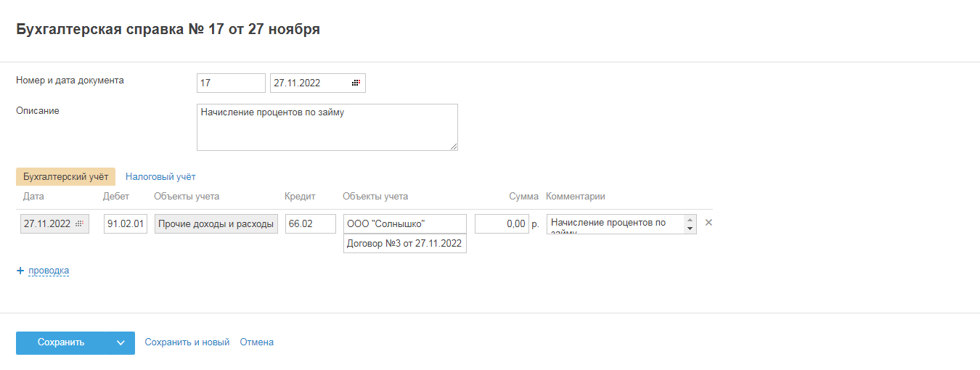This screenshot has height=370, width=980.
Task: Click comment field down arrow
Action: (x=690, y=229)
